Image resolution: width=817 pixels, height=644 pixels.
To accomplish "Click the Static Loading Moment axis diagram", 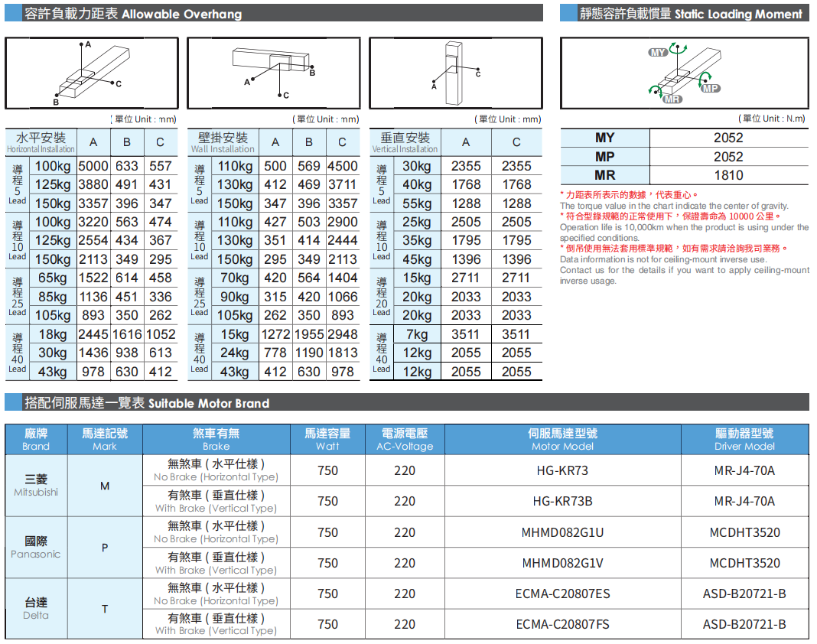I will (x=684, y=73).
